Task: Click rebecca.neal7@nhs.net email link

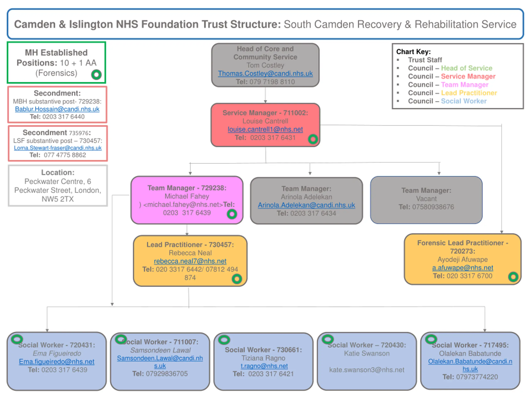Action: pyautogui.click(x=190, y=261)
